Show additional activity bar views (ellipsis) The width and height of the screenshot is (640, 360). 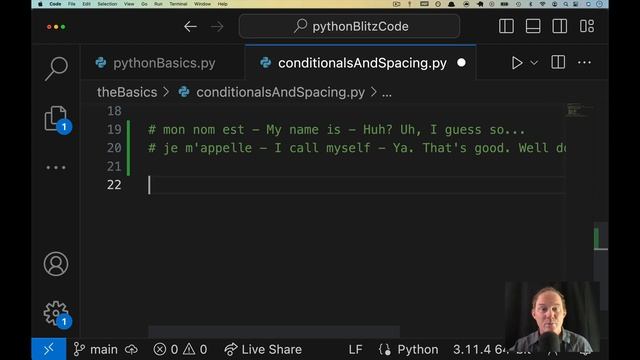tap(56, 167)
